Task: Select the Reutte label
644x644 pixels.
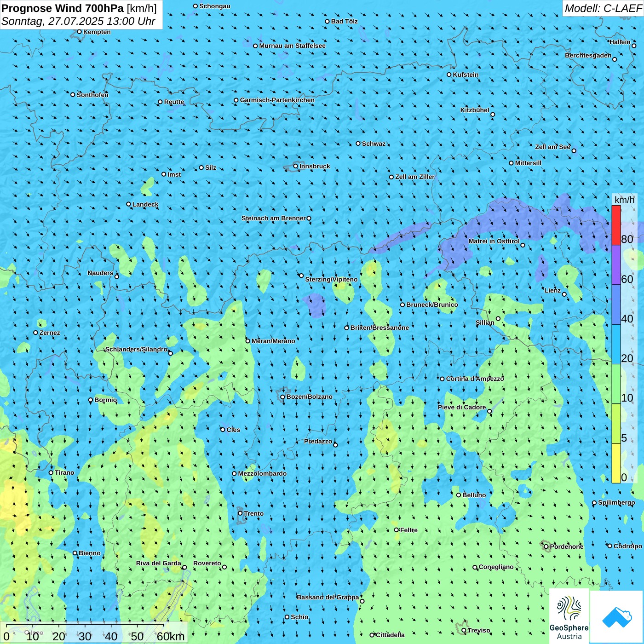Action: pyautogui.click(x=174, y=102)
